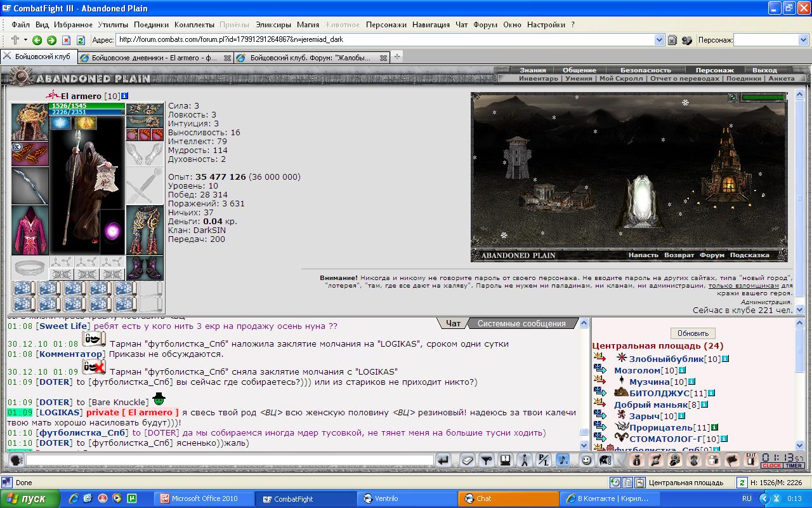812x508 pixels.
Task: Click the smiley emoticon icon
Action: coord(587,460)
